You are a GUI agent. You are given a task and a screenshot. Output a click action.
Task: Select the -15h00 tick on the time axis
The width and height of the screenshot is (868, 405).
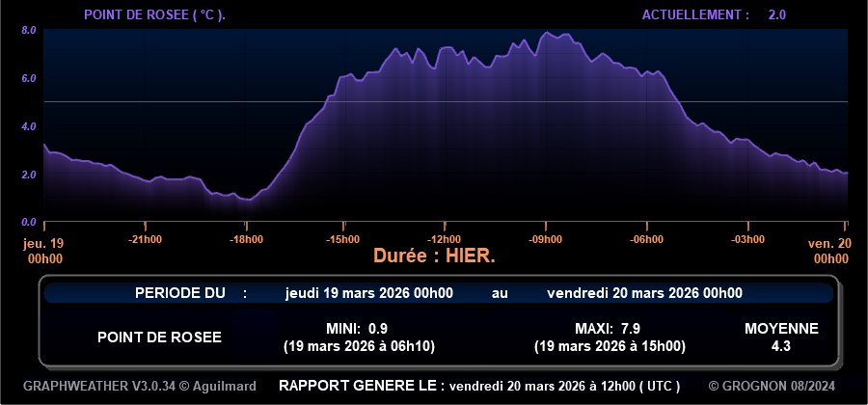pyautogui.click(x=343, y=239)
